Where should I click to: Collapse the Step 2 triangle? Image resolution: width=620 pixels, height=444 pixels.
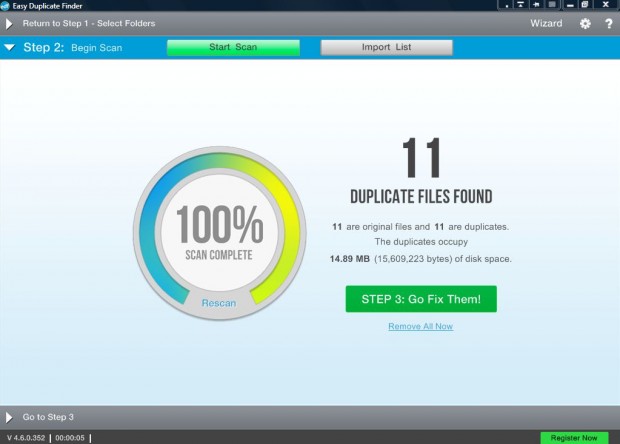point(9,47)
